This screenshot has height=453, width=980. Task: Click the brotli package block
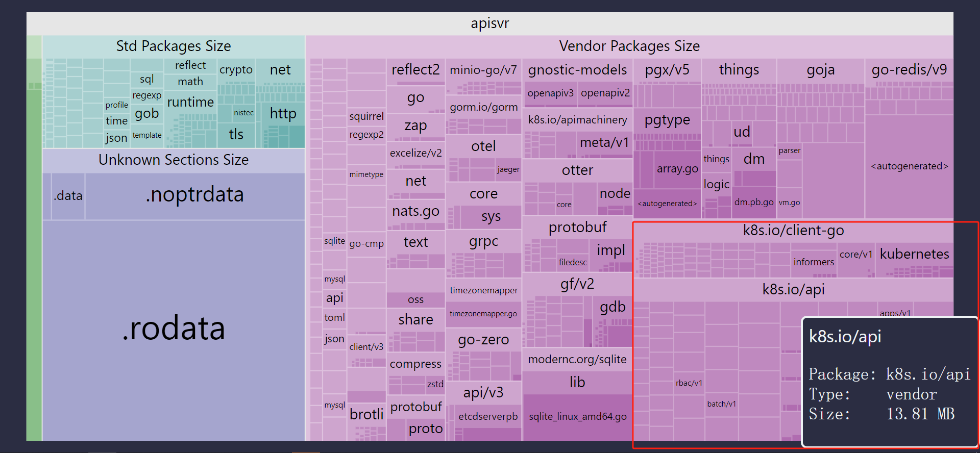coord(366,414)
